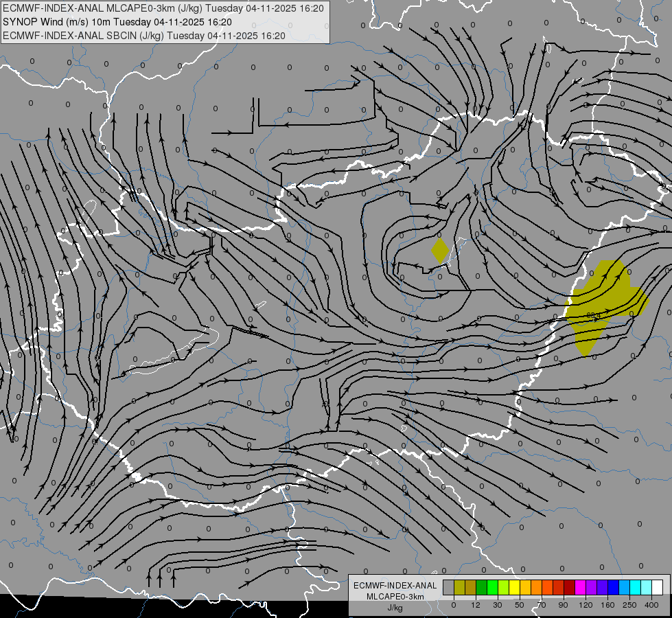Select the sky blue legend swatch

625,587
